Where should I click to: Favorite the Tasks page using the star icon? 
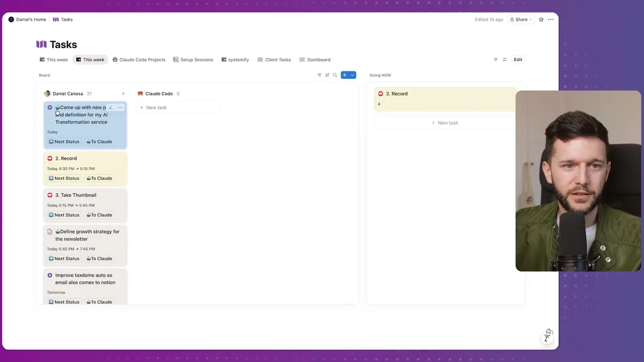coord(541,19)
